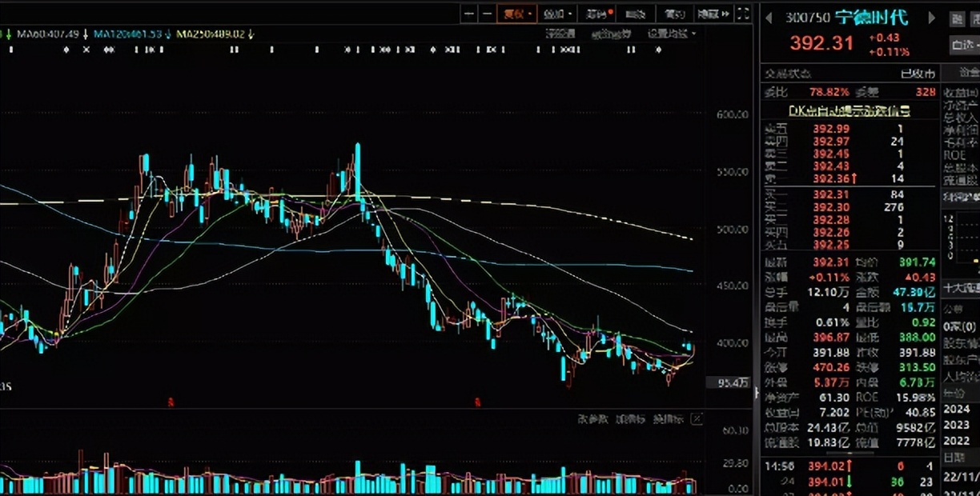The width and height of the screenshot is (980, 496).
Task: Click sell-one price 392.36
Action: click(x=830, y=179)
